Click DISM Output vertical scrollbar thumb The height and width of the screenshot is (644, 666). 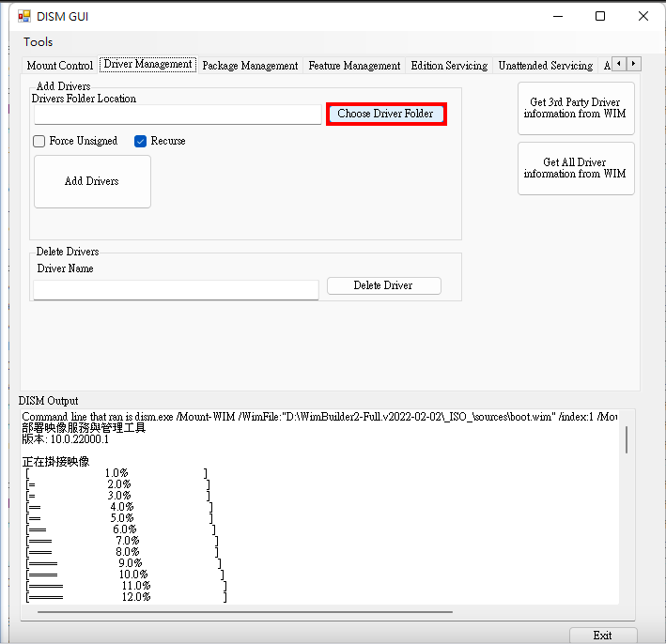[x=627, y=439]
